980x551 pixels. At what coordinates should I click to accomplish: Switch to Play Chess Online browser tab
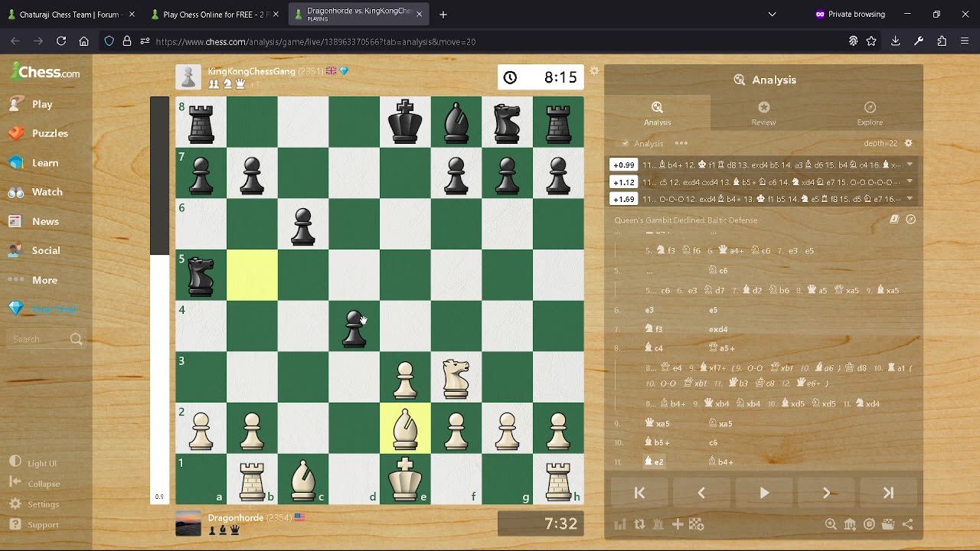click(214, 14)
